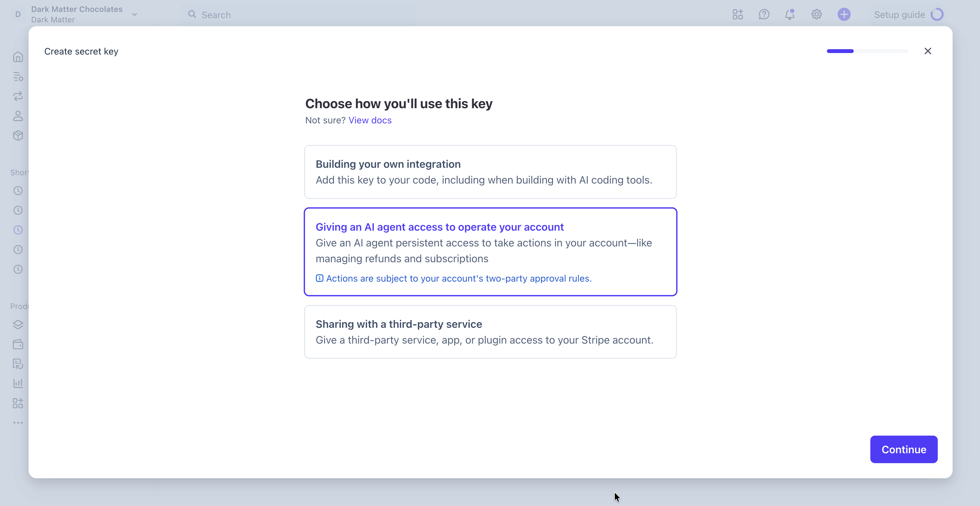The image size is (980, 506).
Task: Click the second recent shortcut clock icon
Action: pyautogui.click(x=18, y=211)
